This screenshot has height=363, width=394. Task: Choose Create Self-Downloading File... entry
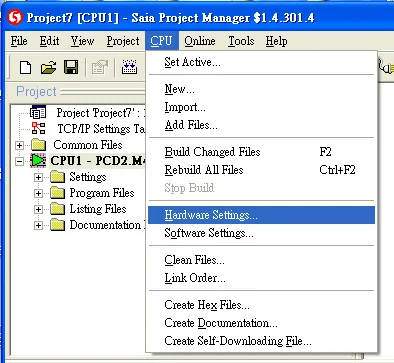262,341
